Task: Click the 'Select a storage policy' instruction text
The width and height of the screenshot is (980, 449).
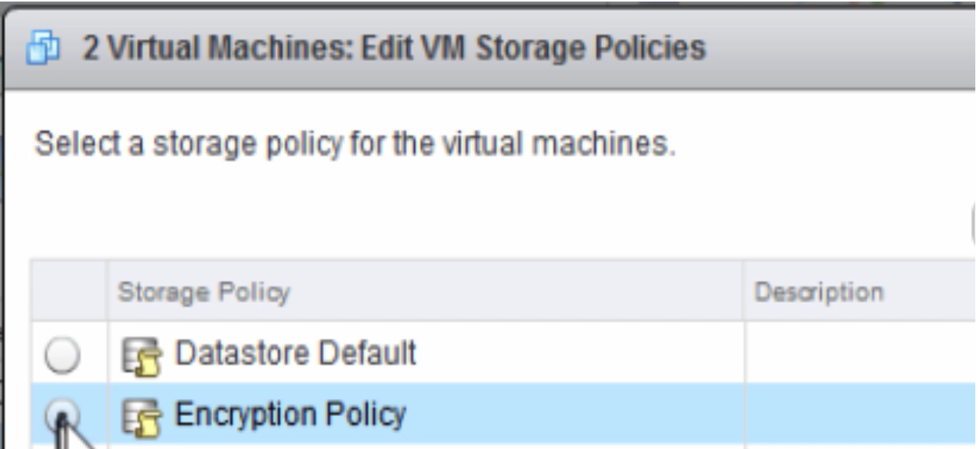Action: (x=355, y=145)
